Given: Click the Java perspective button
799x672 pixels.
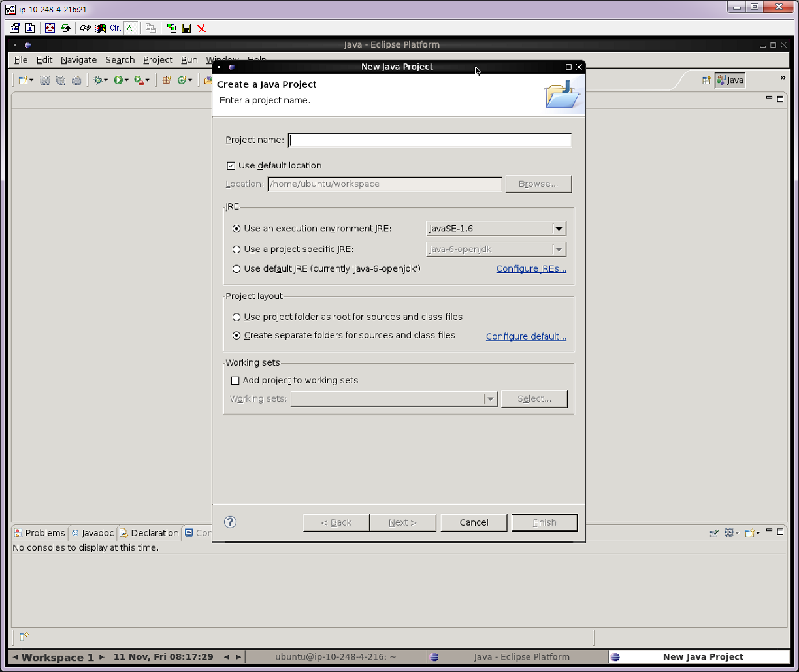Looking at the screenshot, I should click(730, 80).
